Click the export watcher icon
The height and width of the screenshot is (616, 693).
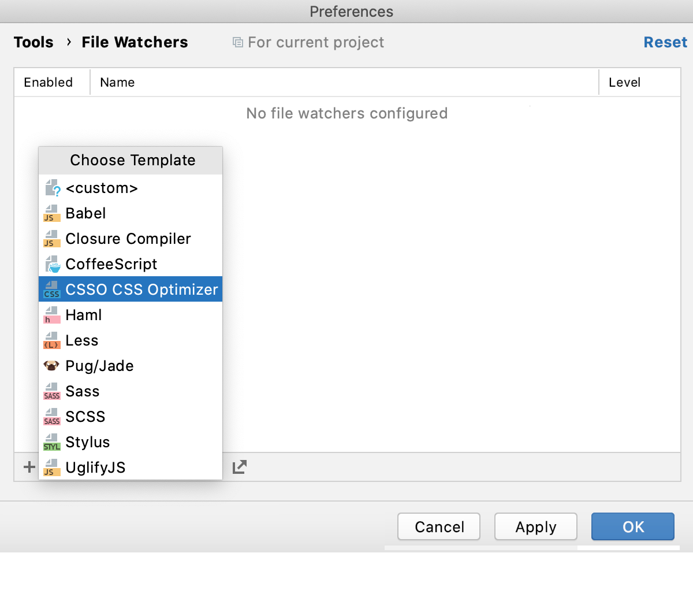pos(239,466)
